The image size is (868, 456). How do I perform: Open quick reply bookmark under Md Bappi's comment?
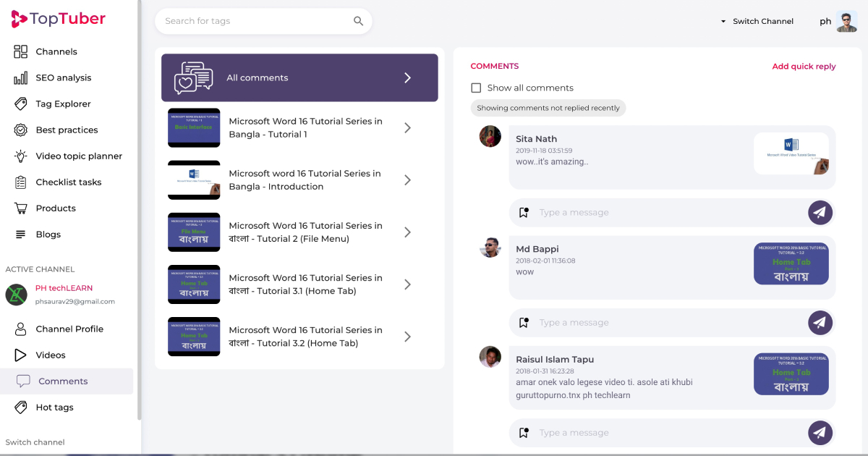click(524, 322)
